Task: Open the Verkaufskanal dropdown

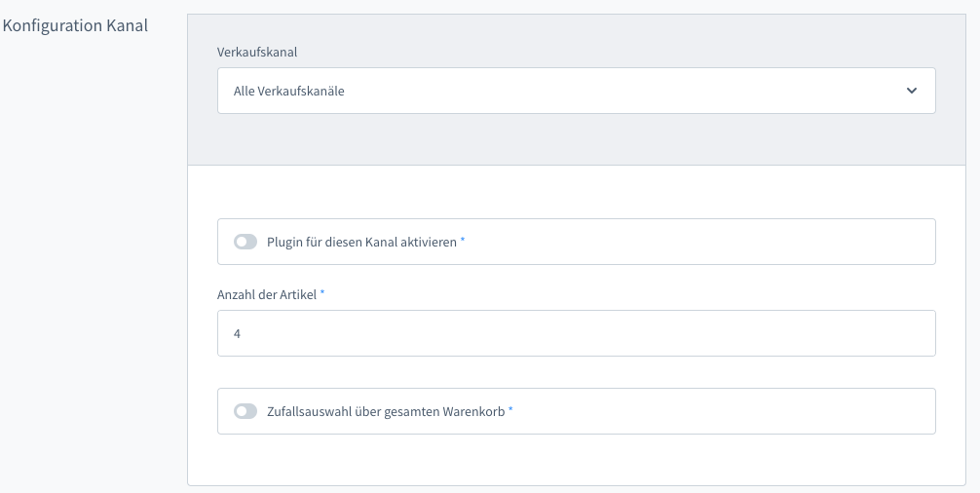Action: click(575, 91)
